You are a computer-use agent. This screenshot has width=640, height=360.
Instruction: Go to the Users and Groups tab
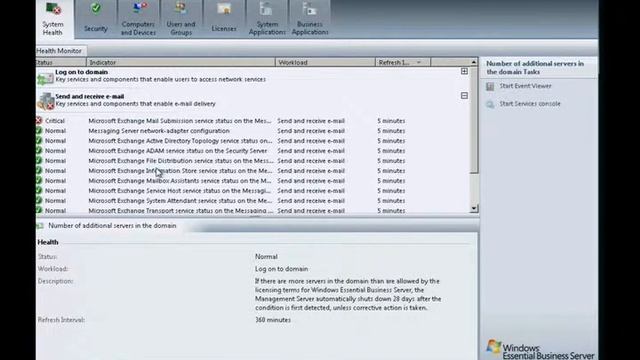(x=181, y=19)
